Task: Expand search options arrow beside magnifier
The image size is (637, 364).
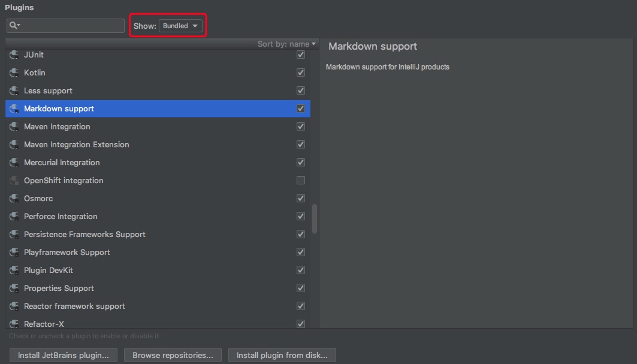Action: (x=19, y=26)
